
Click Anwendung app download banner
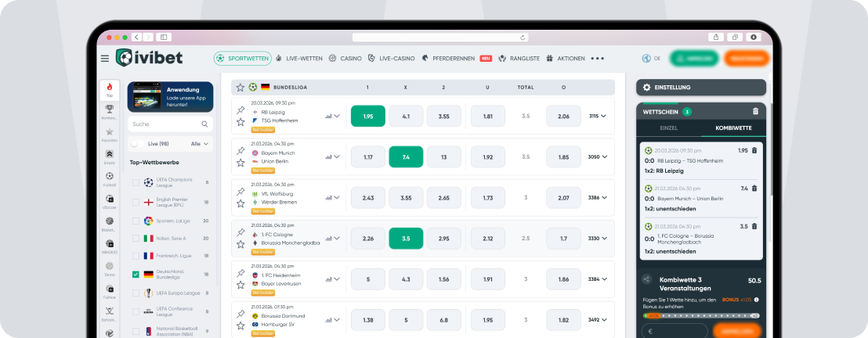170,97
